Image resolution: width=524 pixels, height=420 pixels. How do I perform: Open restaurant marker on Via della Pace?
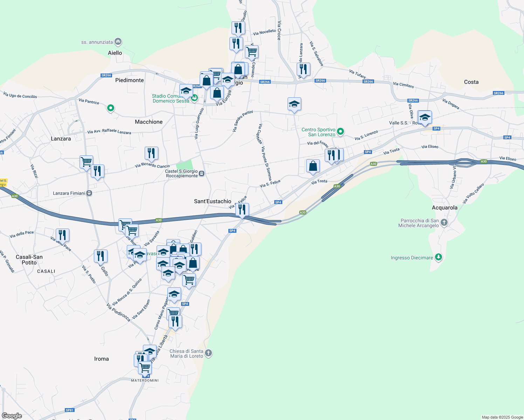(x=63, y=235)
